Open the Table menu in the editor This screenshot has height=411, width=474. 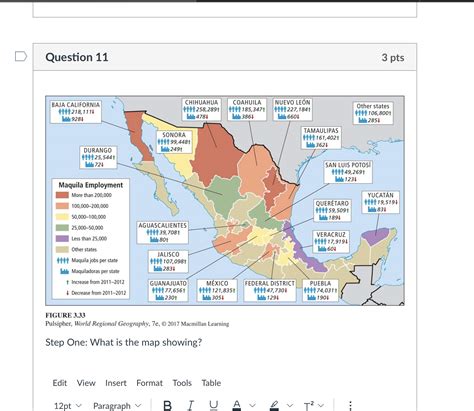tap(211, 383)
